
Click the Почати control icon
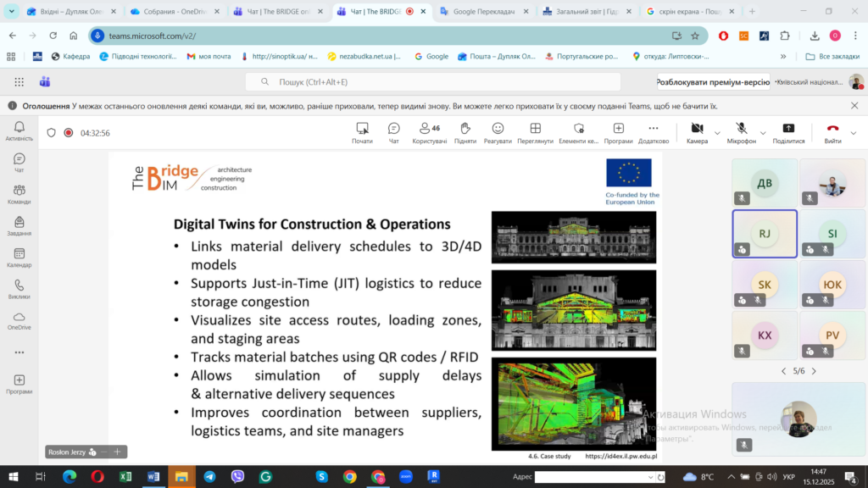362,129
